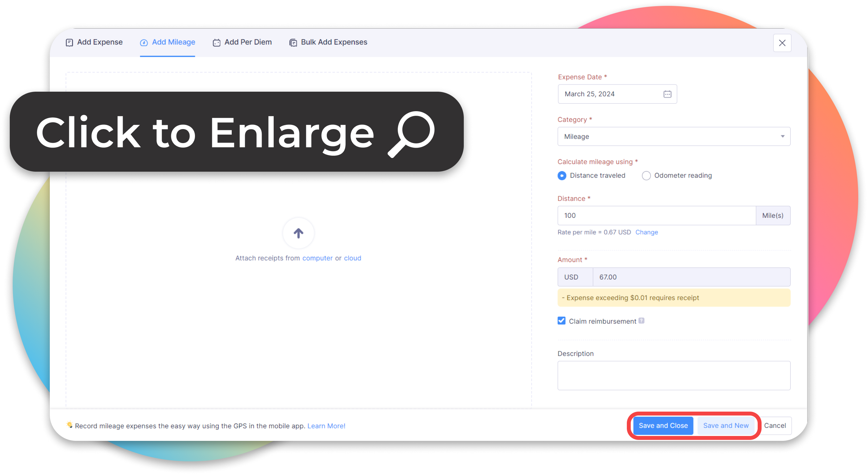Open the USD currency selector

coord(574,277)
